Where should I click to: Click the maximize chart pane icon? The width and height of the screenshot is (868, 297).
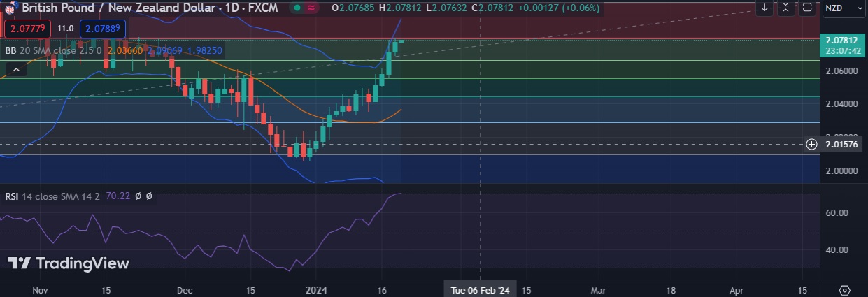pyautogui.click(x=806, y=8)
